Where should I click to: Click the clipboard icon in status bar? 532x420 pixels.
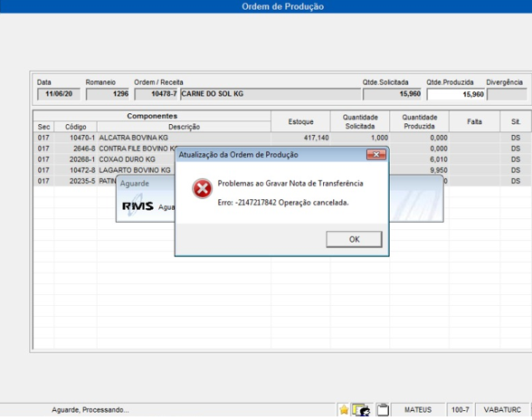tap(383, 410)
